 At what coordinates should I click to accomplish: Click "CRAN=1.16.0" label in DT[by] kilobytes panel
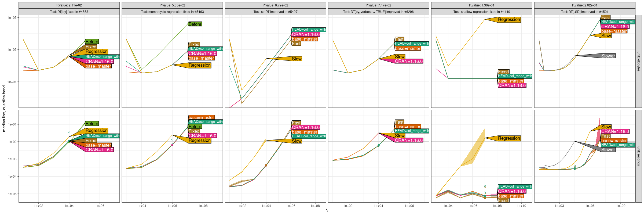(100, 62)
